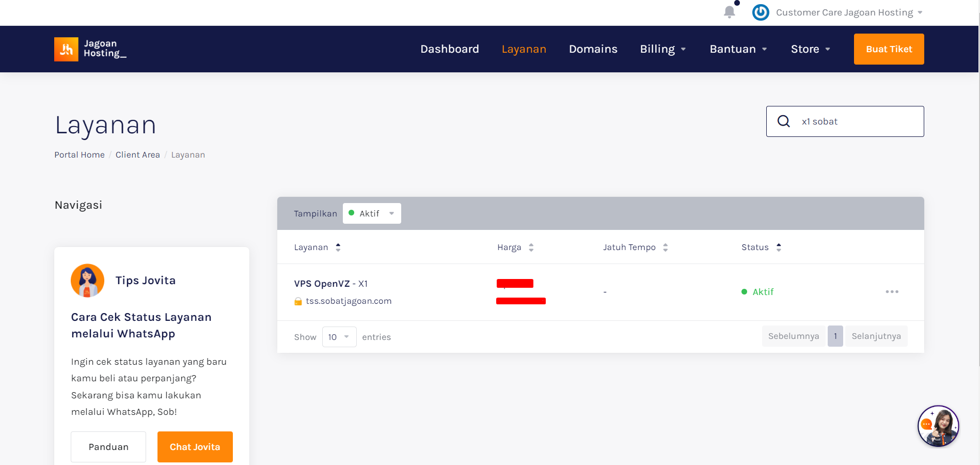Follow the Portal Home breadcrumb

[x=80, y=155]
